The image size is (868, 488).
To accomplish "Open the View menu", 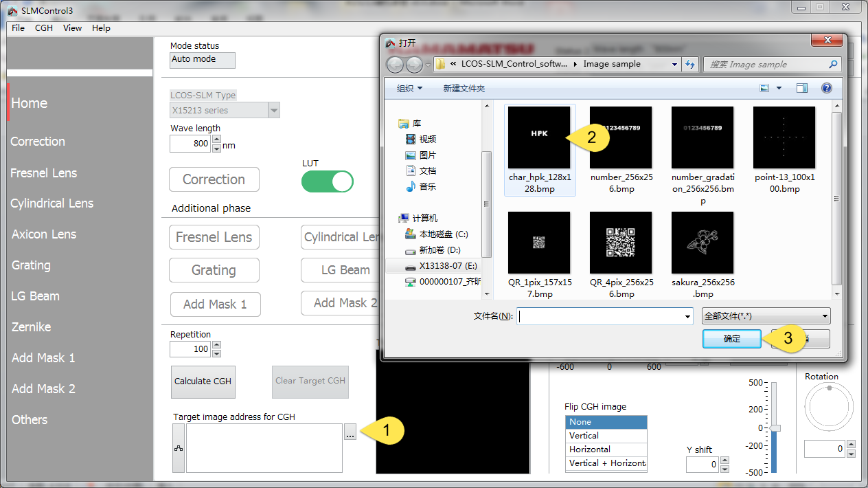I will pyautogui.click(x=72, y=28).
